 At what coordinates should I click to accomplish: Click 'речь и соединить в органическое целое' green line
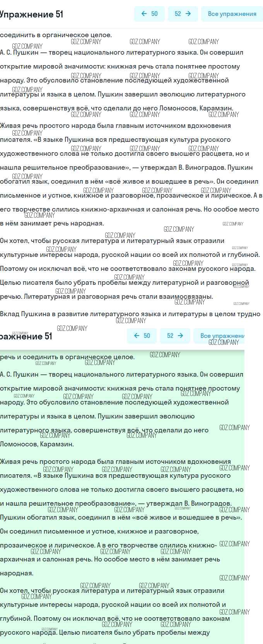pos(67,357)
